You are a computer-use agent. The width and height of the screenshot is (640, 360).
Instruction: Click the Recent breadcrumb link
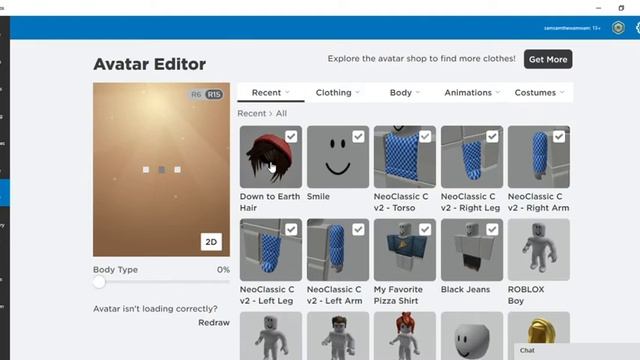coord(251,113)
